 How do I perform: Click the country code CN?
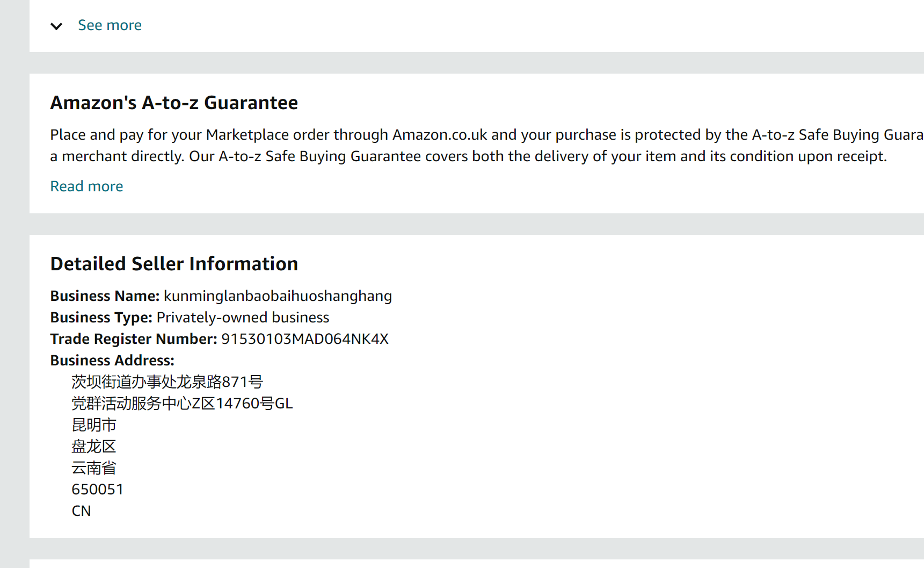[x=82, y=511]
